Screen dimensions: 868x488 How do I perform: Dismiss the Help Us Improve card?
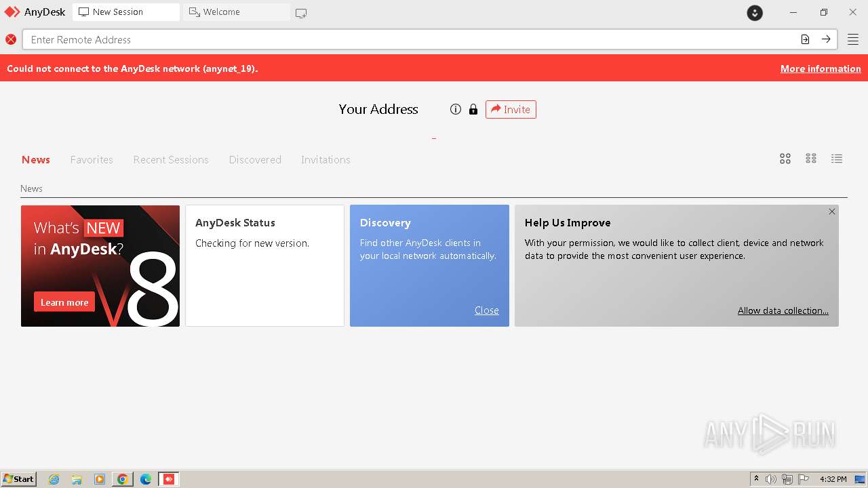832,211
